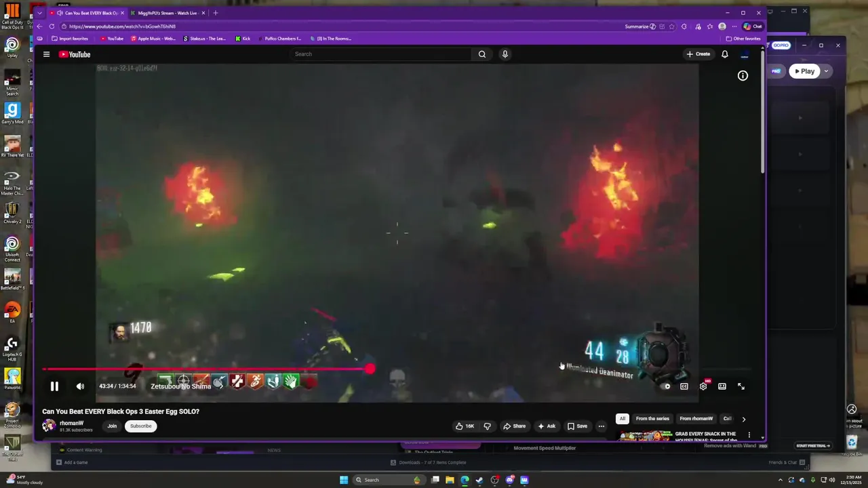
Task: Switch to MiggYnPLYz Stream browser tab
Action: coord(167,13)
